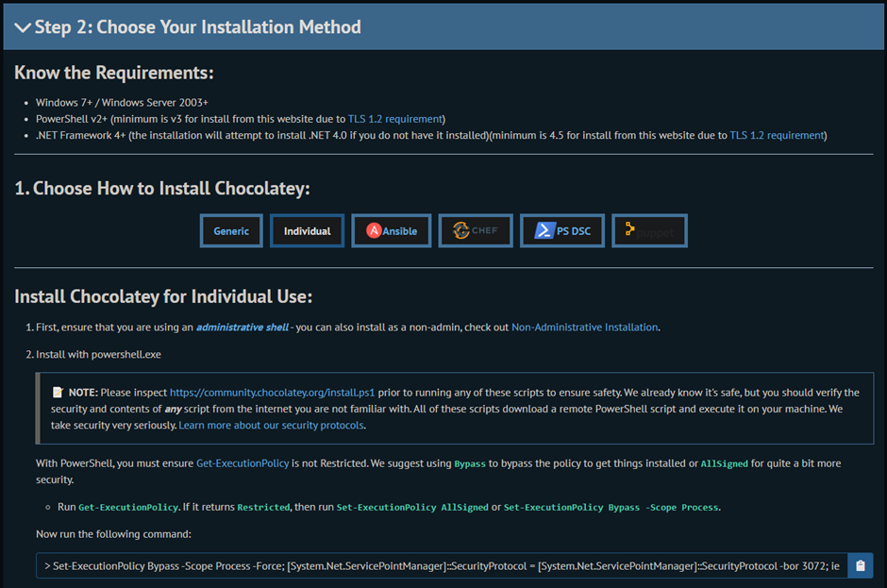Open Learn more about our security protocols
887x588 pixels.
click(x=271, y=425)
